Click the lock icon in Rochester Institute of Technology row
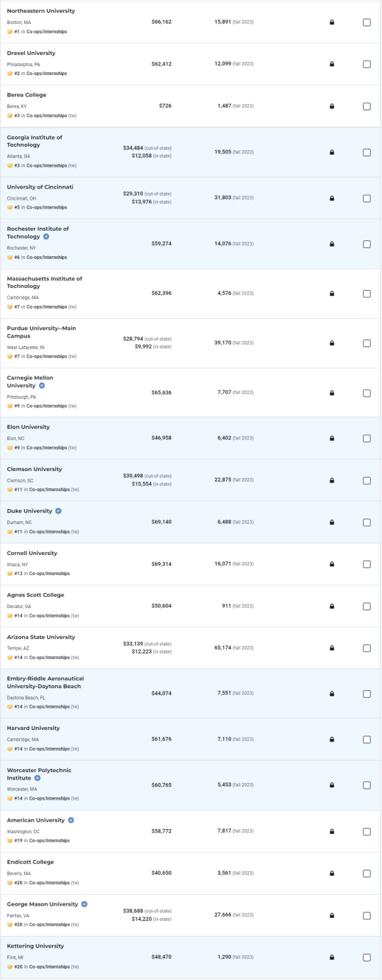 (332, 244)
